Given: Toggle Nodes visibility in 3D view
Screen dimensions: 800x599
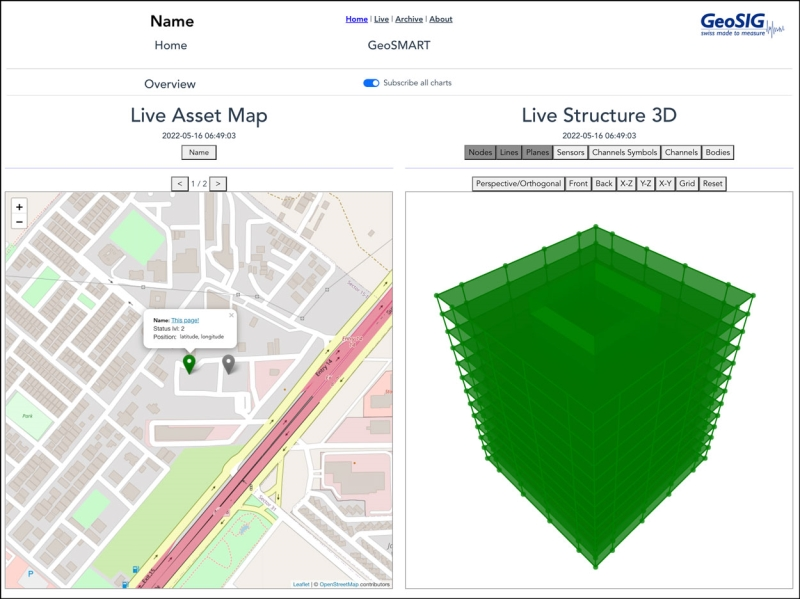Looking at the screenshot, I should coord(480,152).
